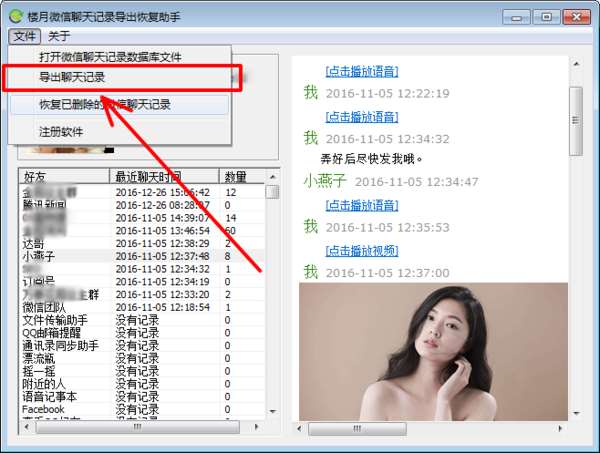This screenshot has height=453, width=600.
Task: Play the video link 点击播放视频
Action: point(362,251)
